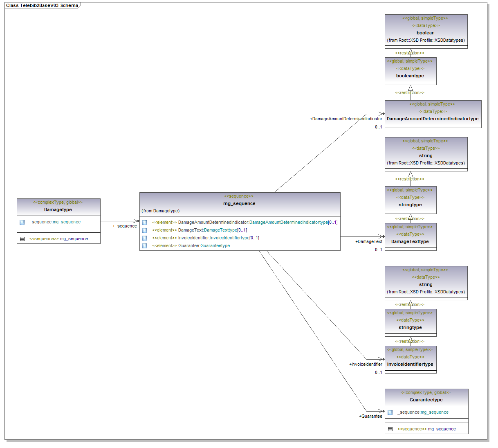Screen dimensions: 498x448
Task: Click the DamageAmountDeterminedIndicatortype class name
Action: click(x=433, y=119)
